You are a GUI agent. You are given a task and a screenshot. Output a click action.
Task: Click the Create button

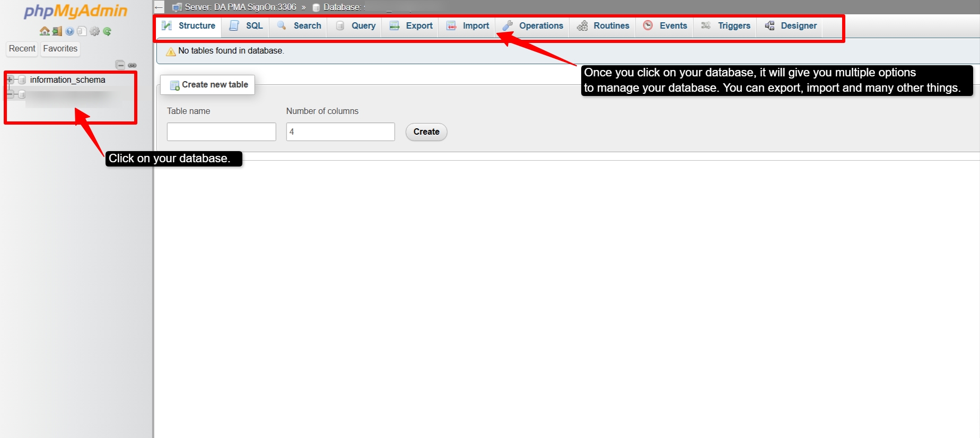(426, 132)
